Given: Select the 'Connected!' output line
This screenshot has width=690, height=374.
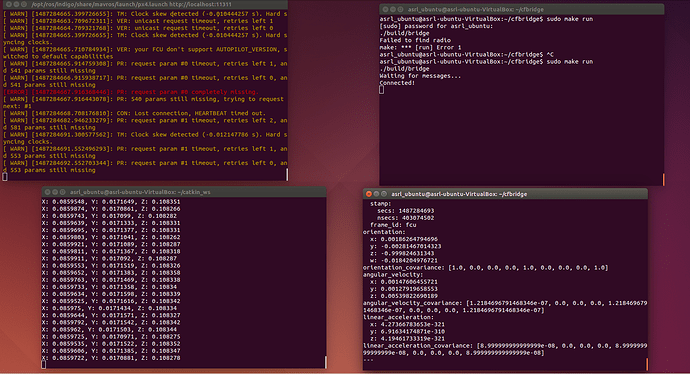Looking at the screenshot, I should point(397,83).
